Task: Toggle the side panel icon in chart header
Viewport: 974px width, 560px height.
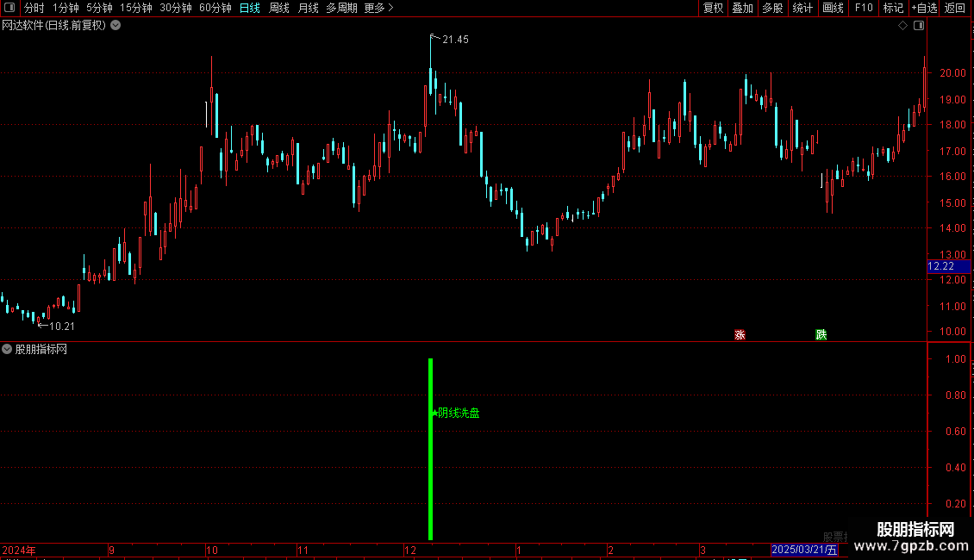Action: point(919,26)
